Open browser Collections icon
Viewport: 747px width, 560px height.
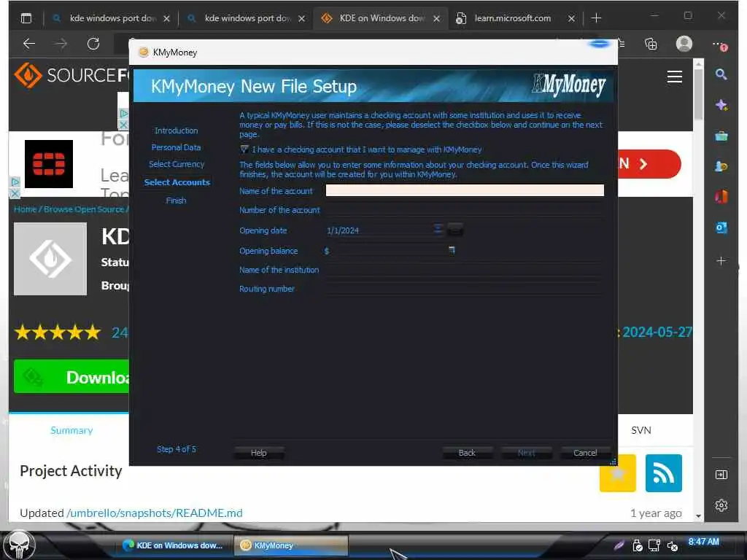pos(650,44)
